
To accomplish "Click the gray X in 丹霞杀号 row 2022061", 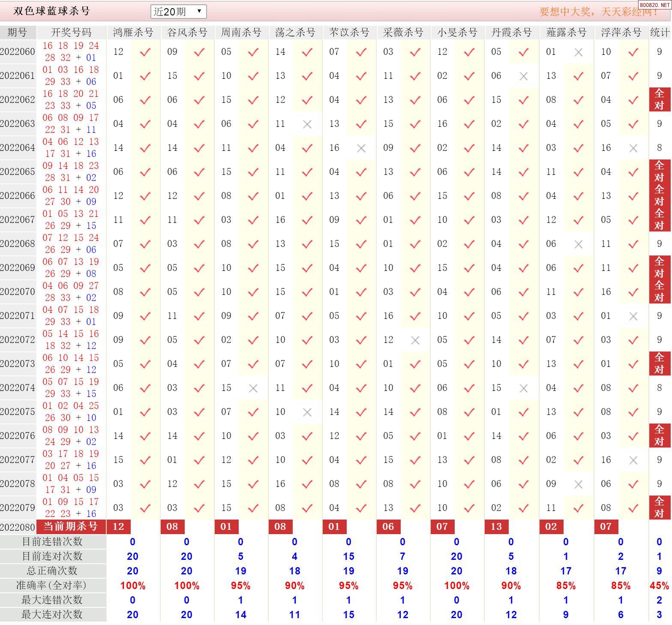I will pyautogui.click(x=523, y=76).
